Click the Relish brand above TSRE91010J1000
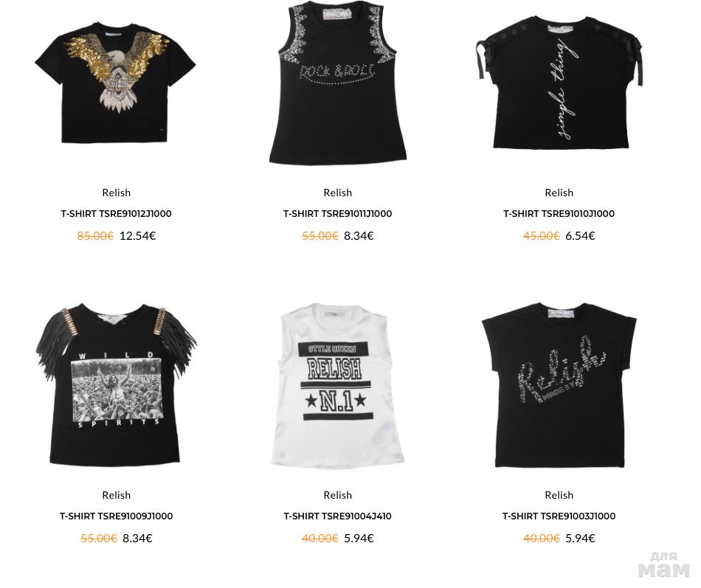Viewport: 701px width, 588px height. click(x=559, y=193)
